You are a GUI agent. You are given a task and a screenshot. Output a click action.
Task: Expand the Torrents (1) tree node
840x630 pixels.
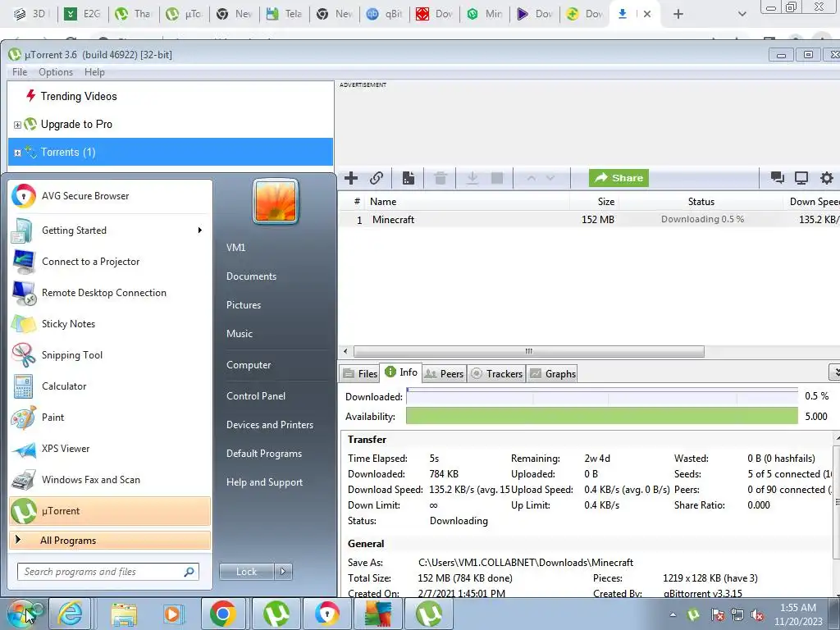pos(17,153)
